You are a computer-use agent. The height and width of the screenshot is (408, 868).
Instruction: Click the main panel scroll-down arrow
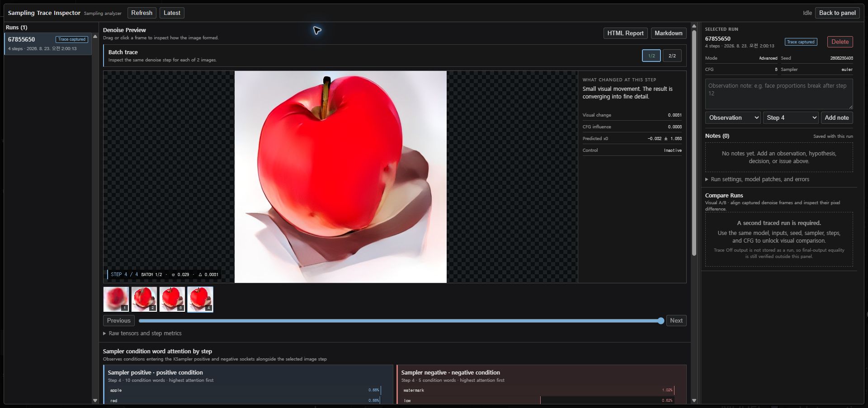coord(694,400)
